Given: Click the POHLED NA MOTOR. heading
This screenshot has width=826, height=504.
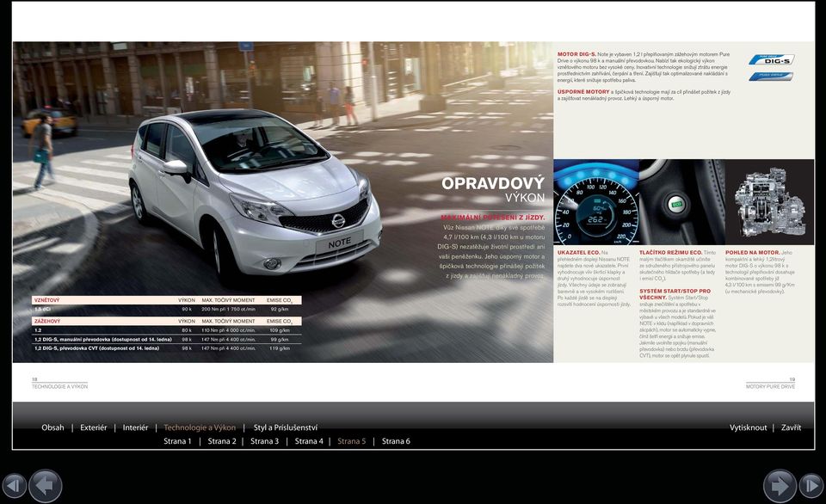Looking at the screenshot, I should tap(752, 253).
